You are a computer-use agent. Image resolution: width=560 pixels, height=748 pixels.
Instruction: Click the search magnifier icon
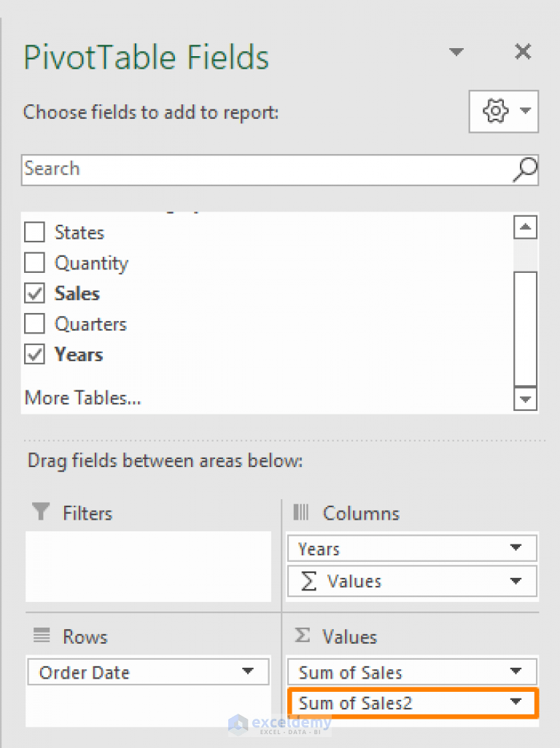click(524, 169)
